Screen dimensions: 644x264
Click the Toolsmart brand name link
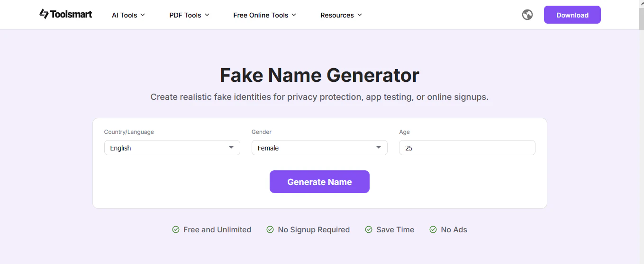(72, 14)
